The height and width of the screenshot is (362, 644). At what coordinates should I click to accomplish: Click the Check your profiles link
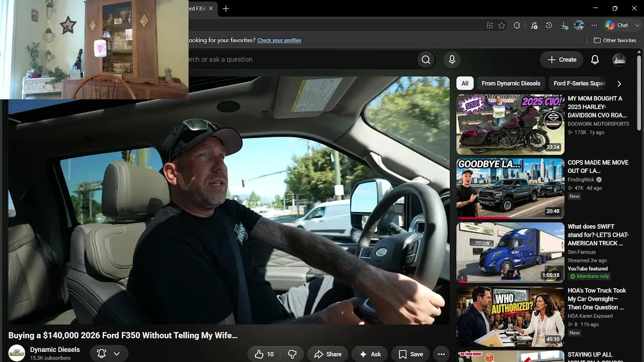click(x=279, y=40)
